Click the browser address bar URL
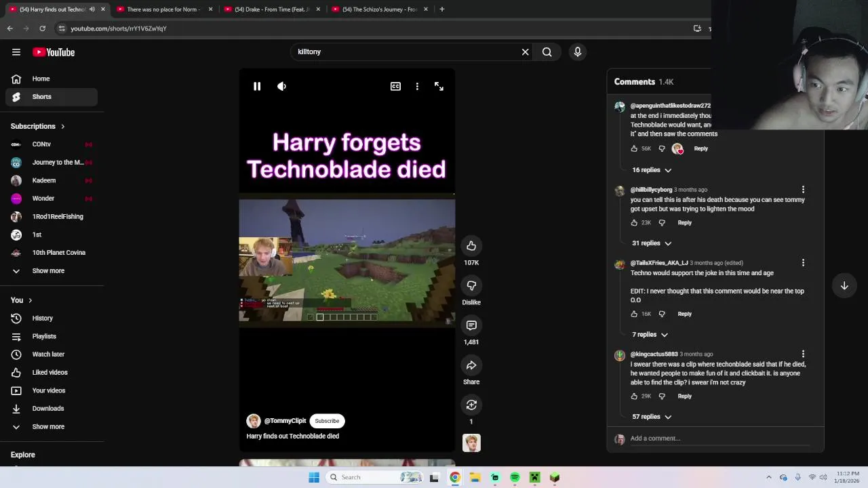This screenshot has height=488, width=868. point(119,28)
